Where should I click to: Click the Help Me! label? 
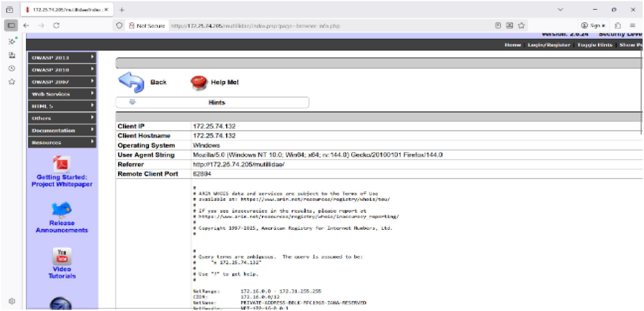(225, 82)
